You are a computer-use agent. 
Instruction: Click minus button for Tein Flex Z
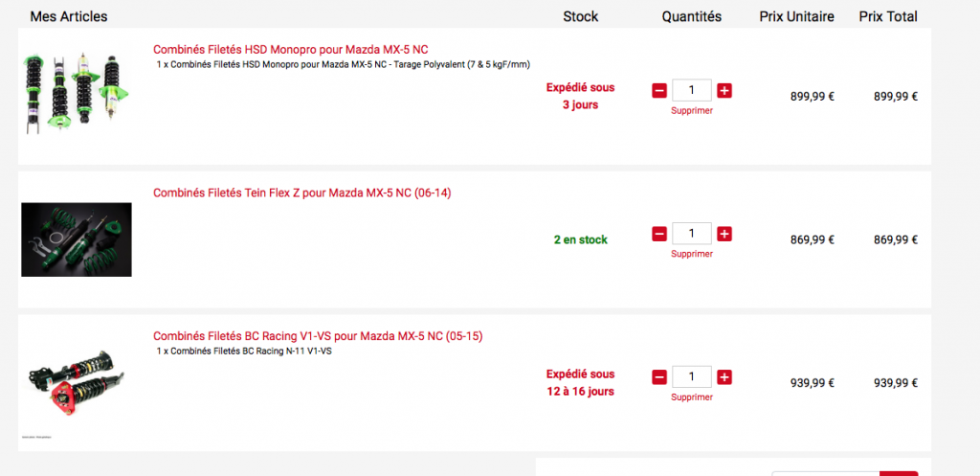(x=659, y=234)
